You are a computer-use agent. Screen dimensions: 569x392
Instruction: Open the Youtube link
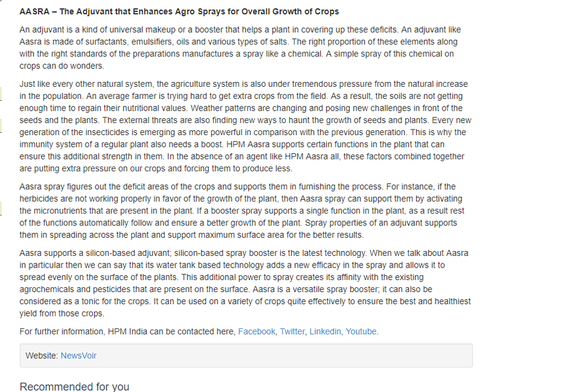[361, 331]
